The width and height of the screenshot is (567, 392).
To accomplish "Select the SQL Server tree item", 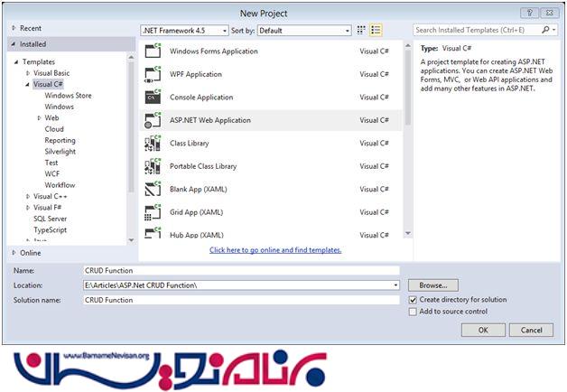I will coord(51,219).
